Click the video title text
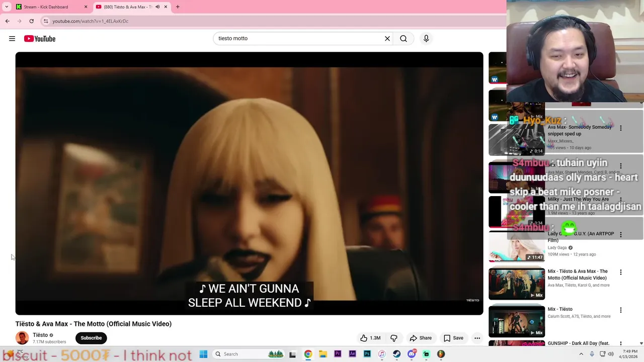Viewport: 644px width, 362px height. pyautogui.click(x=94, y=324)
